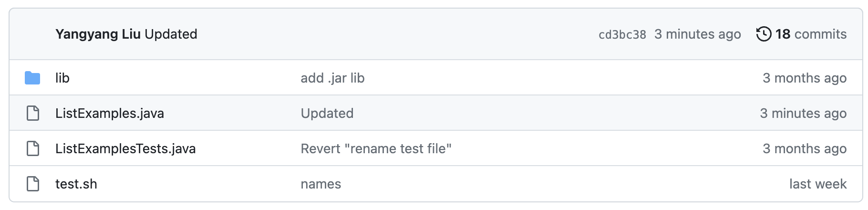
Task: Open the latest commit message Updated
Action: pos(171,34)
